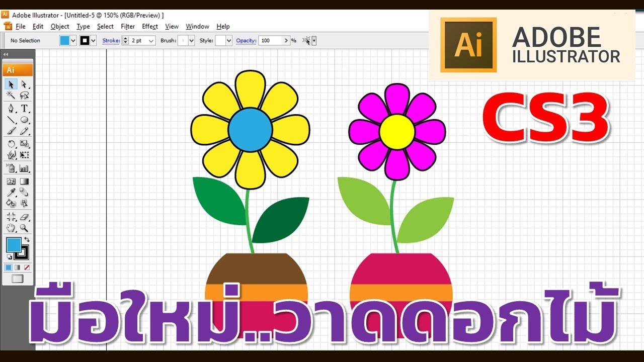Select the Scale tool
Screen dimensions: 644x362
[x=24, y=144]
